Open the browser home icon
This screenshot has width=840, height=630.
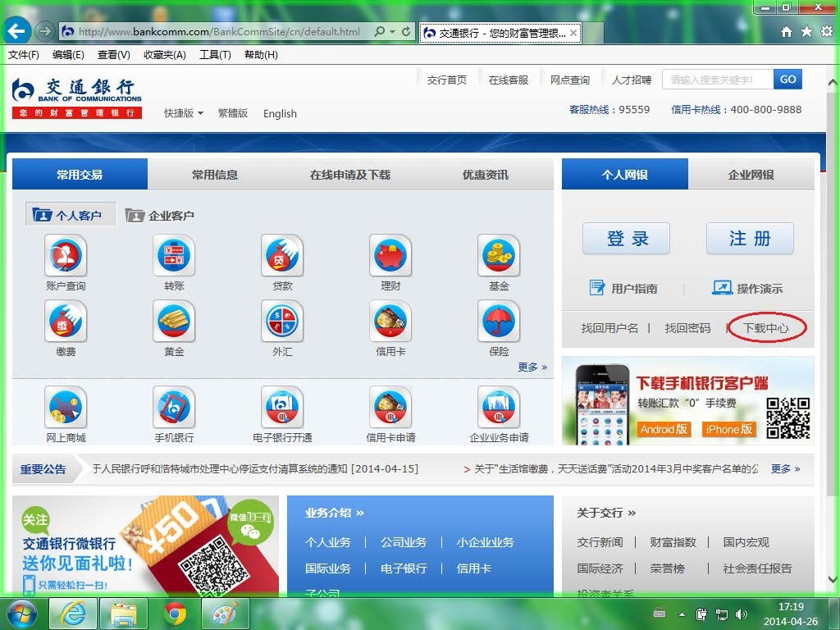[787, 32]
